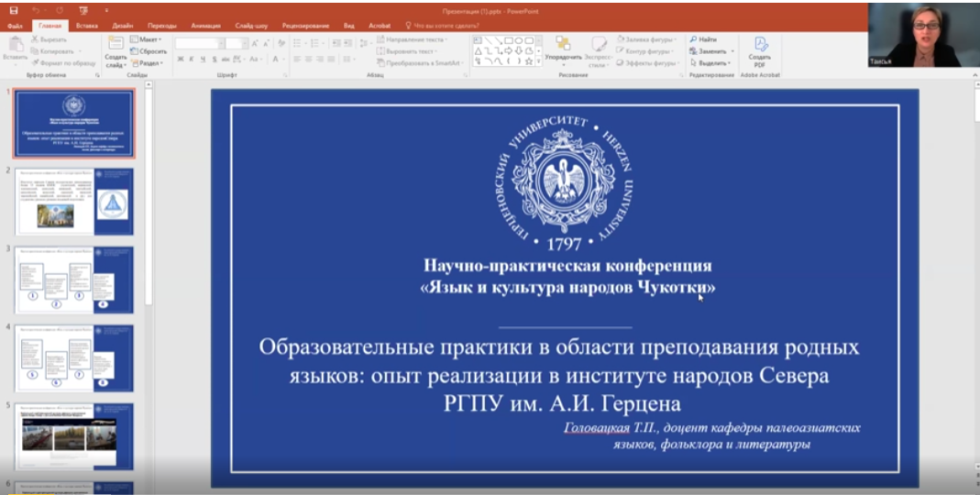Click the Сбросить slide button
Screen dimensions: 980x495
point(149,51)
